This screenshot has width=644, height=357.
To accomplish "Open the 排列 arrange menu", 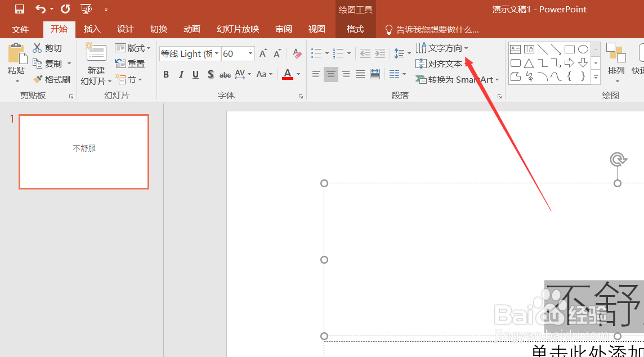I will click(616, 62).
